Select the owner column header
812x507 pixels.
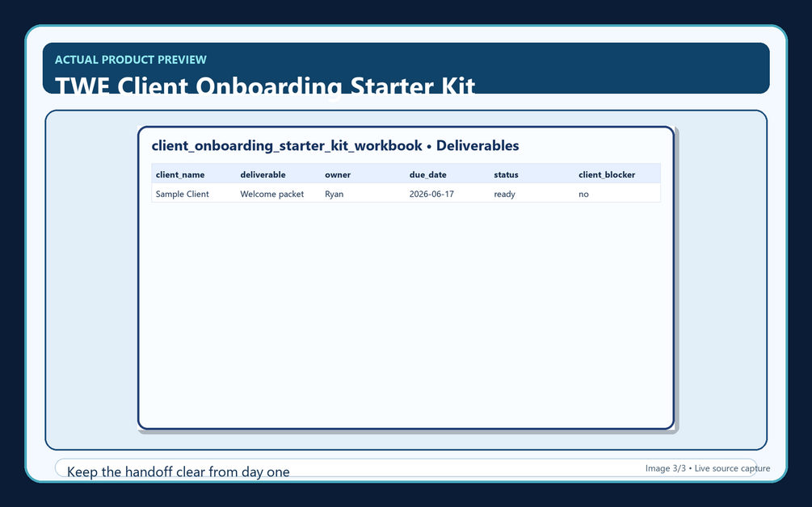point(338,175)
